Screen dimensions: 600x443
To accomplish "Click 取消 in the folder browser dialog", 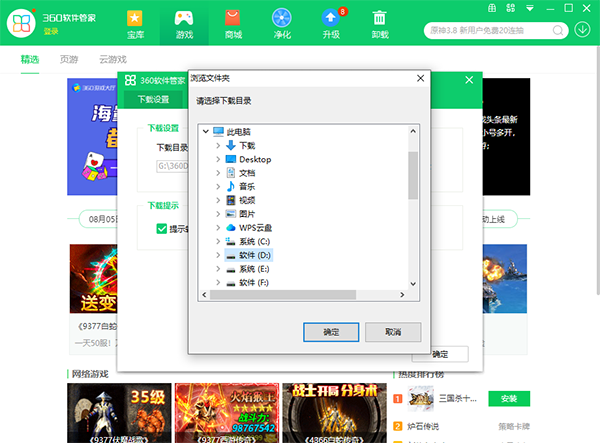I will tap(391, 331).
